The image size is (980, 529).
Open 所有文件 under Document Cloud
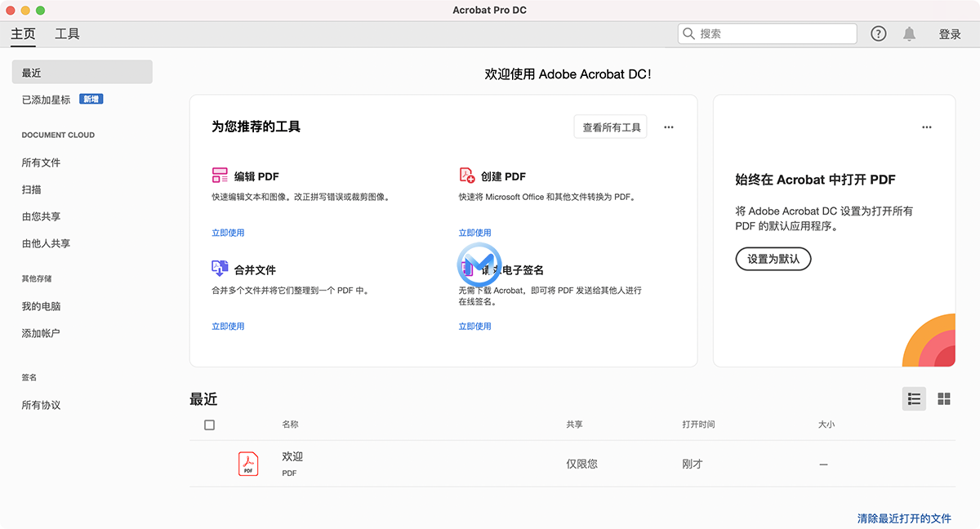coord(41,162)
